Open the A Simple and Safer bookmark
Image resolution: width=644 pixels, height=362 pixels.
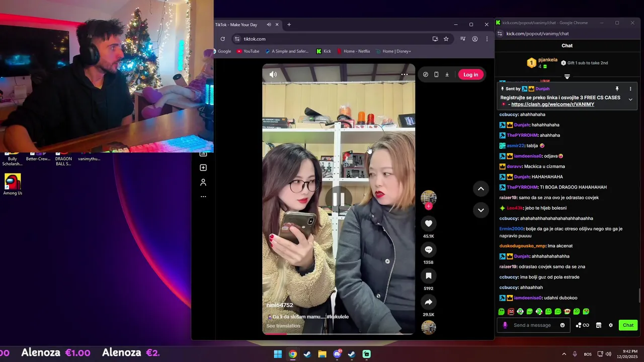[287, 51]
